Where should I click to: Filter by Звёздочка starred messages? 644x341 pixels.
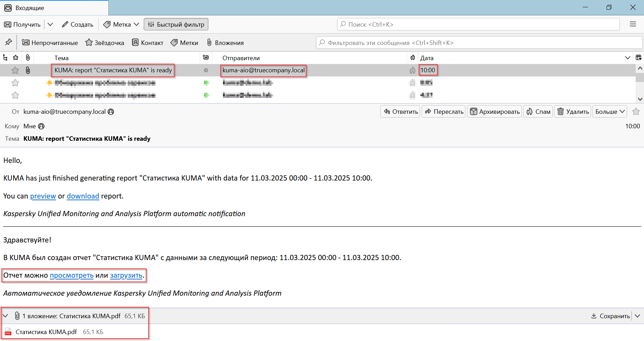click(105, 43)
